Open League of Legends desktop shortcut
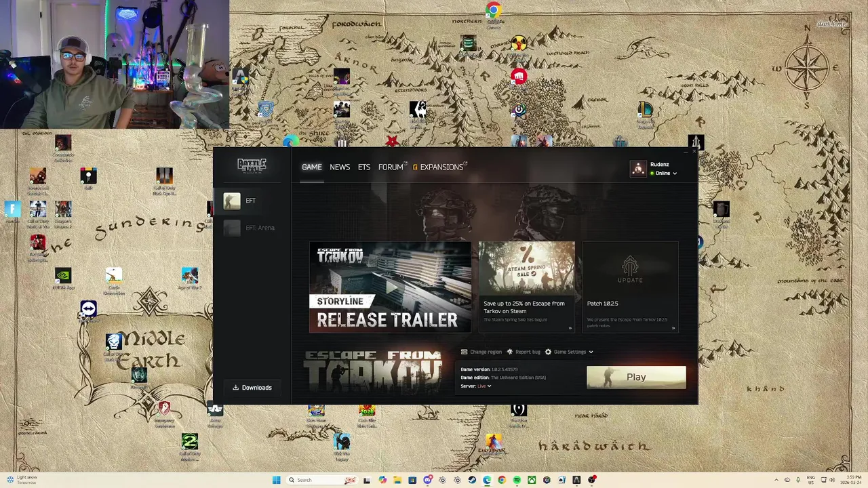The image size is (868, 488). (x=645, y=113)
